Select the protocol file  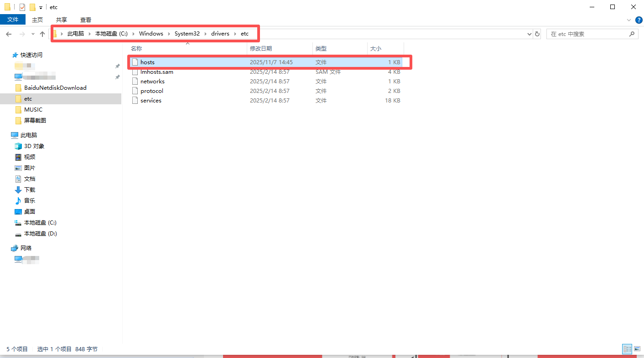[266, 91]
